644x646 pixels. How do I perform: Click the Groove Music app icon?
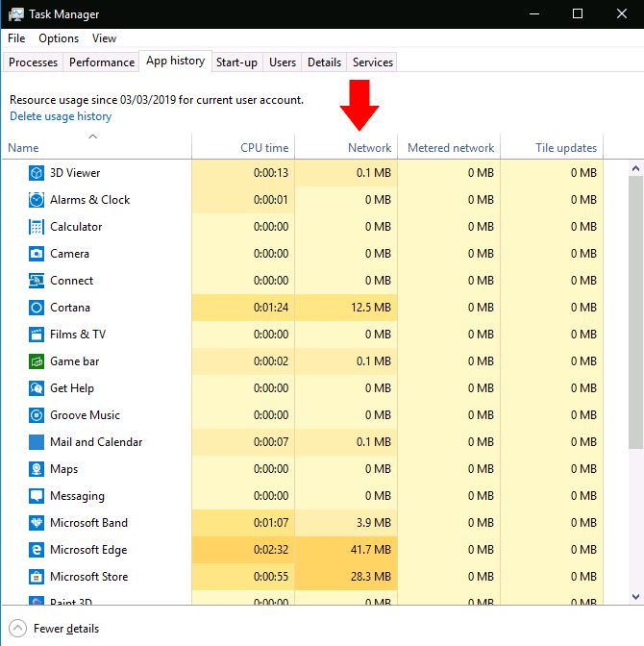(37, 415)
